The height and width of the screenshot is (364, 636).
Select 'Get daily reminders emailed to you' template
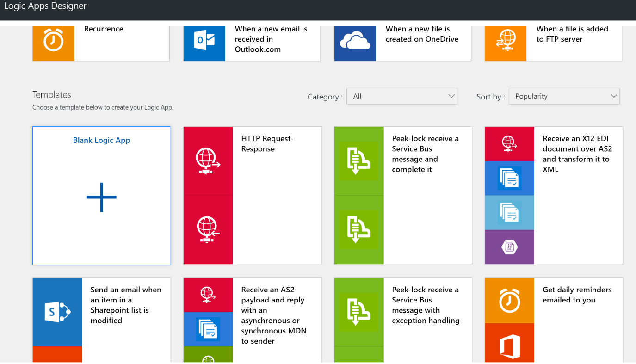(x=577, y=295)
